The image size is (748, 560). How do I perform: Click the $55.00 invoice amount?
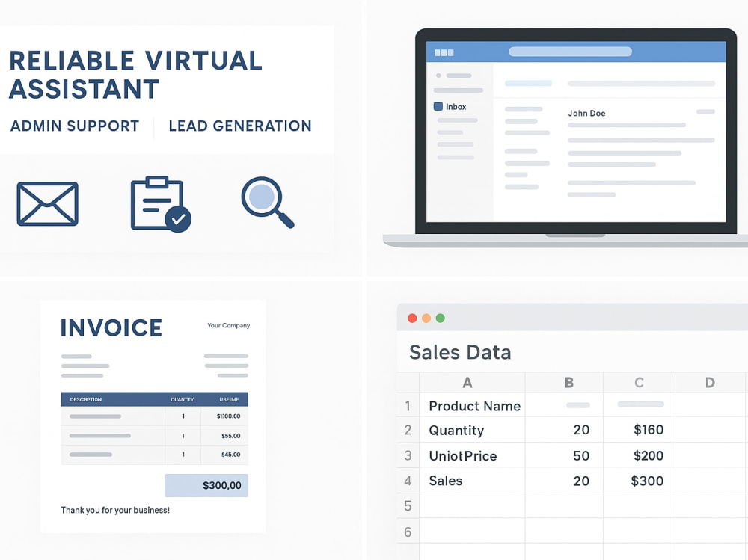(231, 436)
